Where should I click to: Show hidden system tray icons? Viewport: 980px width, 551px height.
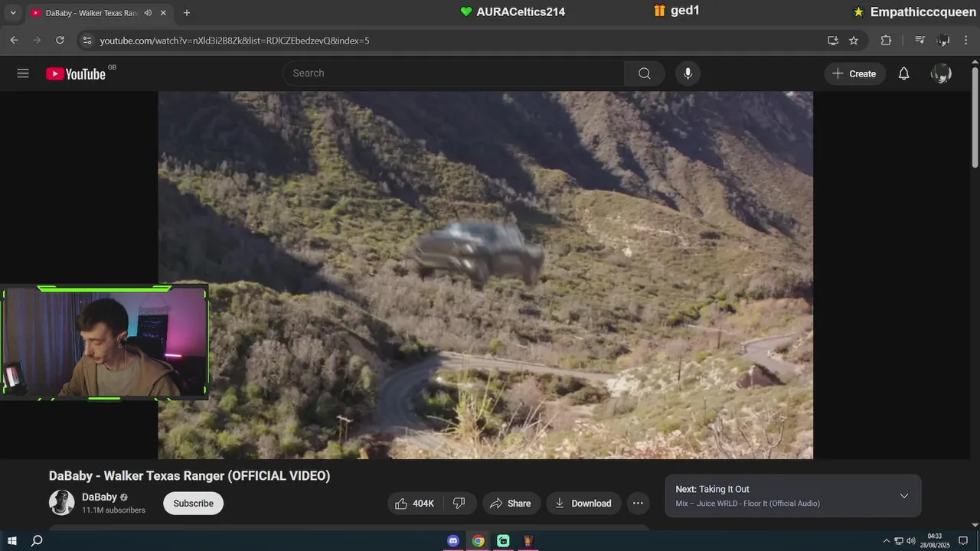tap(887, 541)
